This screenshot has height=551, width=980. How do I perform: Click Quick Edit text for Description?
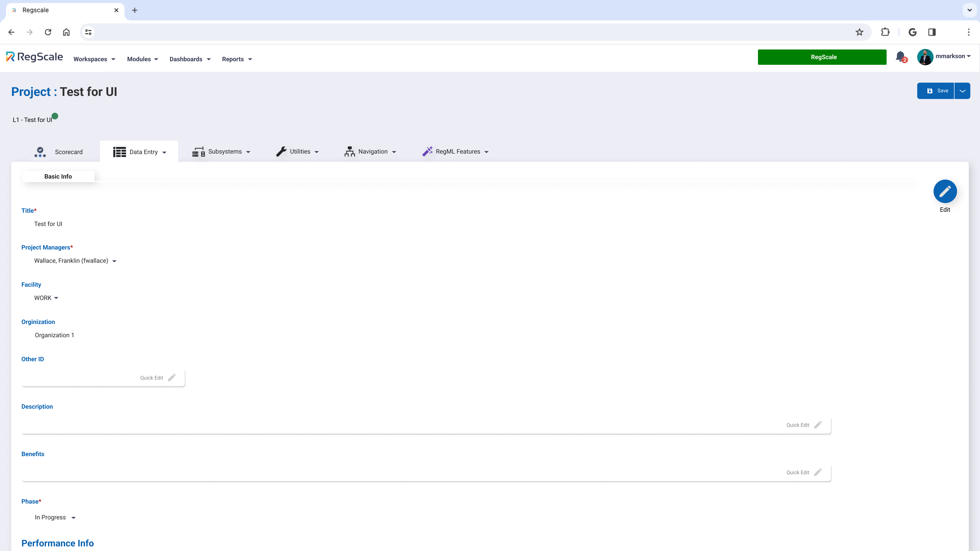[x=798, y=425]
